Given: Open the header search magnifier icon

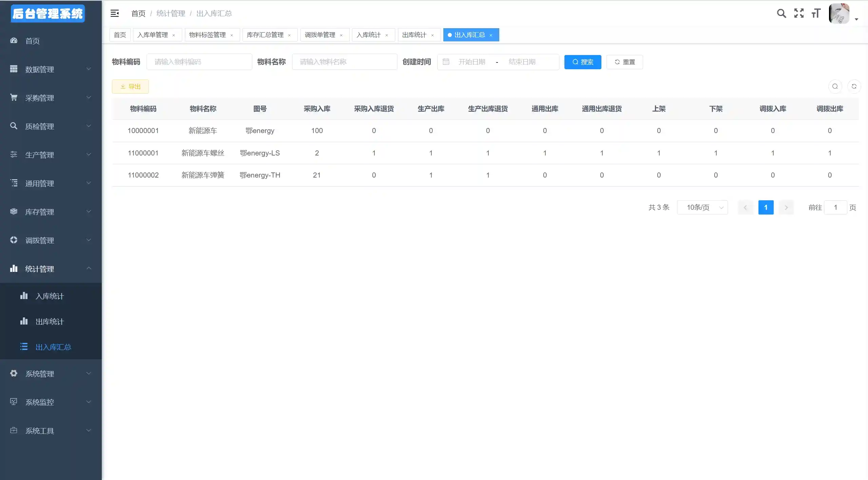Looking at the screenshot, I should (781, 13).
